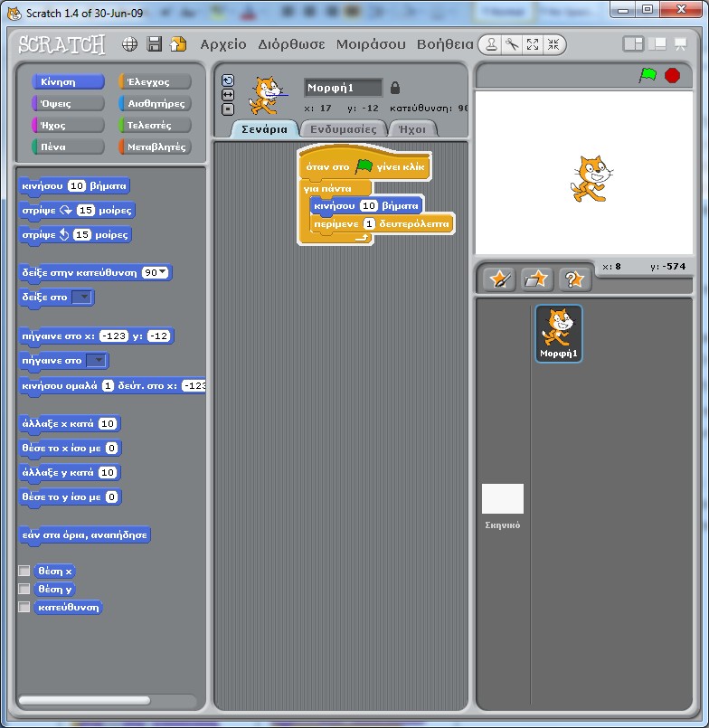Open the Αρχείο menu
This screenshot has height=728, width=709.
click(x=222, y=44)
